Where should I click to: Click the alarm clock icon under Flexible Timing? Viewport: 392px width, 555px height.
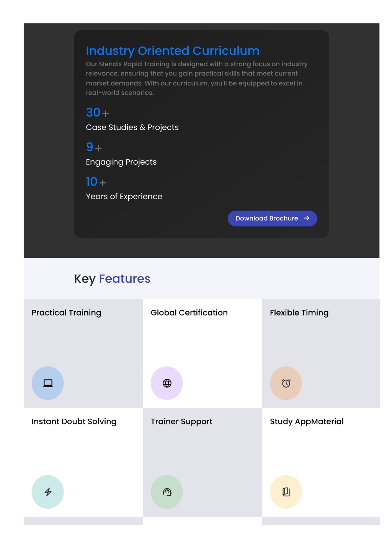click(x=286, y=383)
